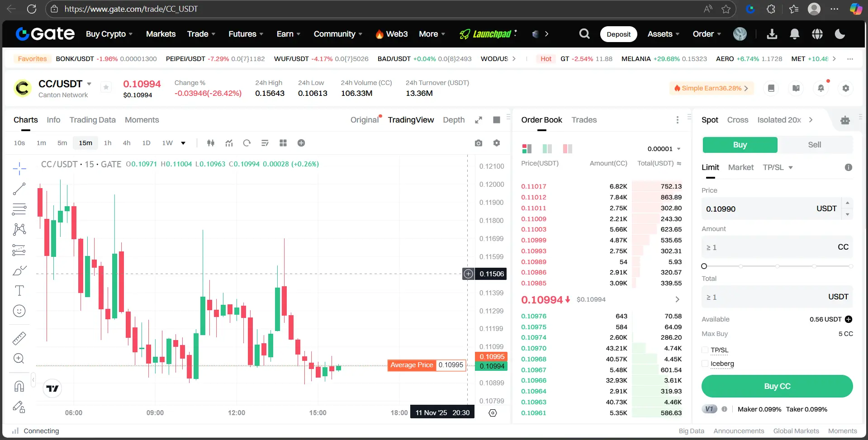
Task: Lock all drawing tools
Action: pyautogui.click(x=19, y=407)
